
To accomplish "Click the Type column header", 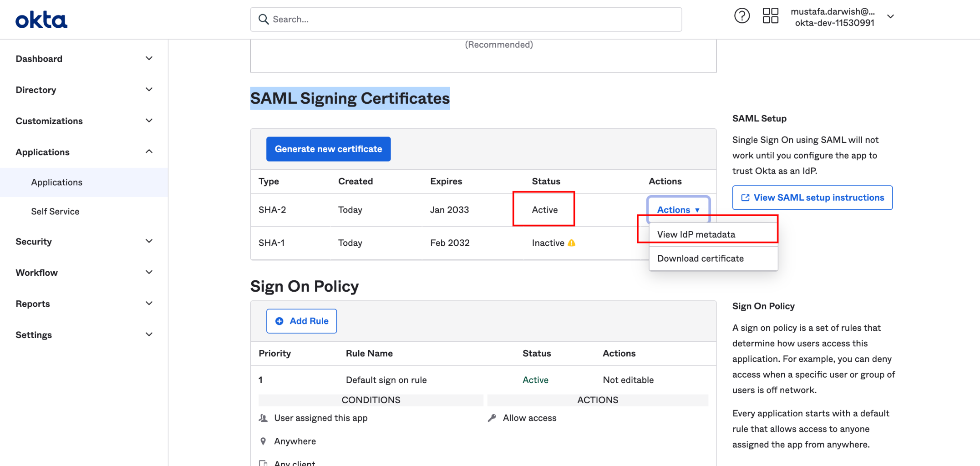I will [x=269, y=181].
